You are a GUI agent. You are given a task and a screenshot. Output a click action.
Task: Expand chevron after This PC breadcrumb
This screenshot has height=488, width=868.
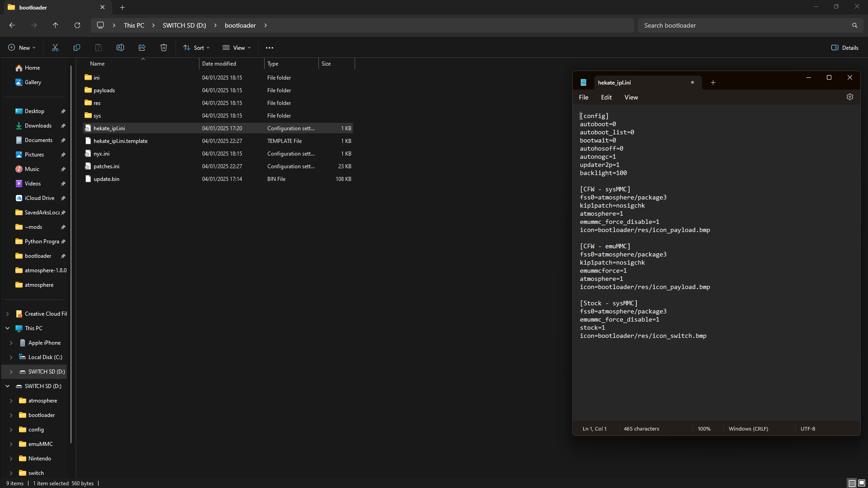[153, 25]
